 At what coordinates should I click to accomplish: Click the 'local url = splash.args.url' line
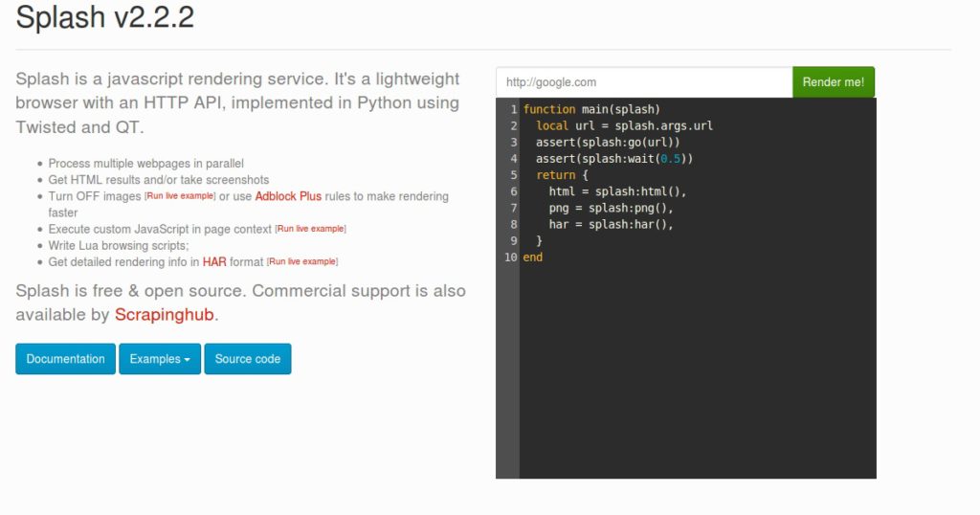click(x=624, y=126)
